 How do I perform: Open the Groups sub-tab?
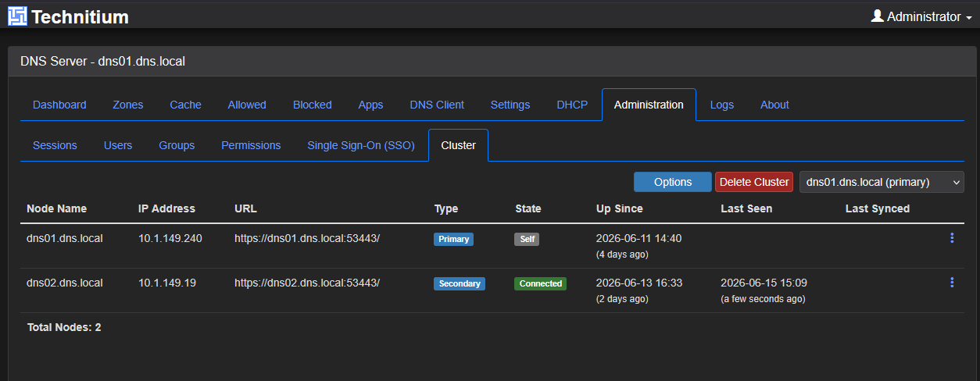[x=177, y=145]
